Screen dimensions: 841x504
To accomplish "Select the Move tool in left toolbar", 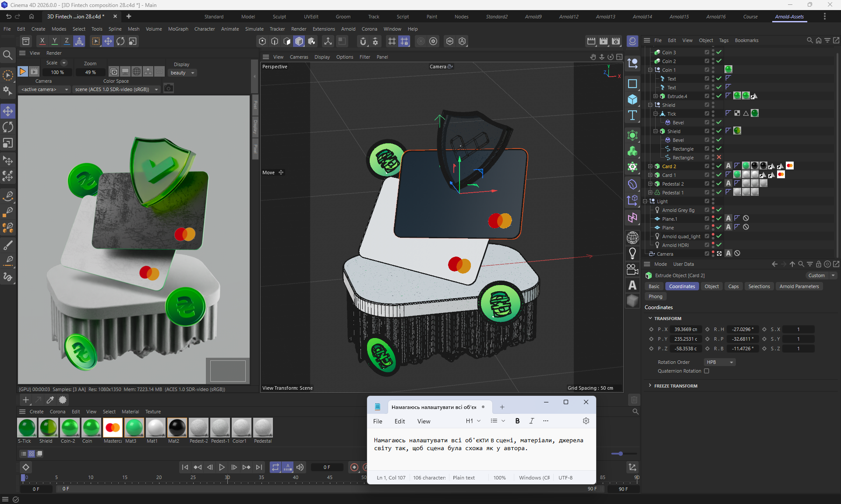I will [8, 111].
